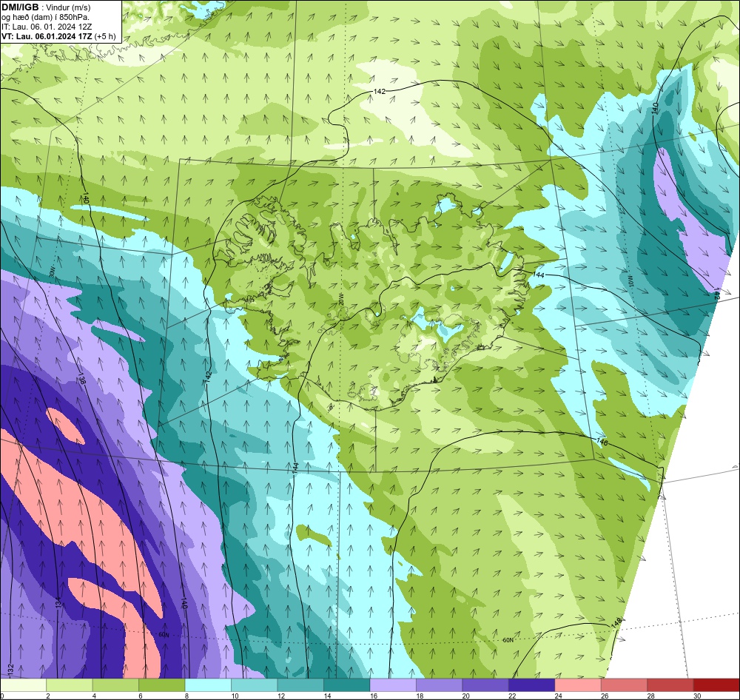This screenshot has height=700, width=740.
Task: Click the legend tick label '30'
Action: pos(697,696)
